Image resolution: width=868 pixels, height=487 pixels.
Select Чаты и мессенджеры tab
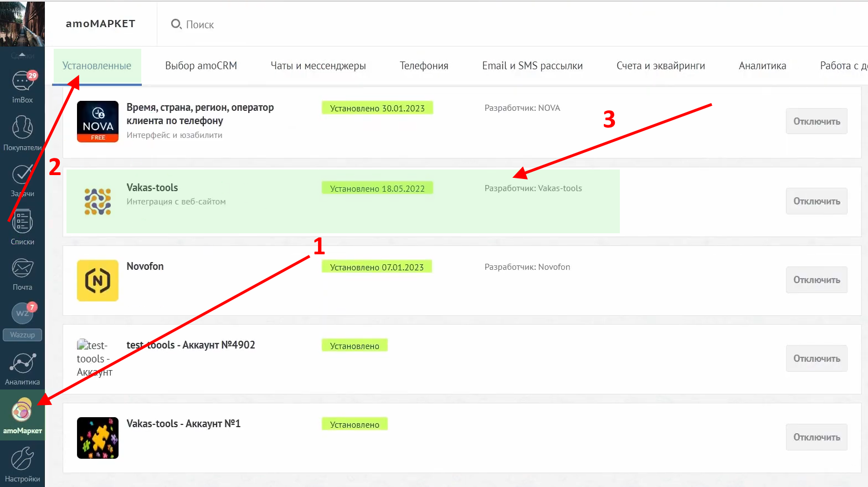(x=318, y=66)
